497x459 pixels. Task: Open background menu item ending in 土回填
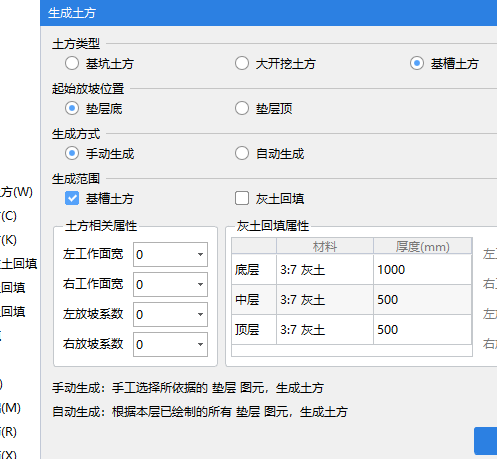coord(18,264)
